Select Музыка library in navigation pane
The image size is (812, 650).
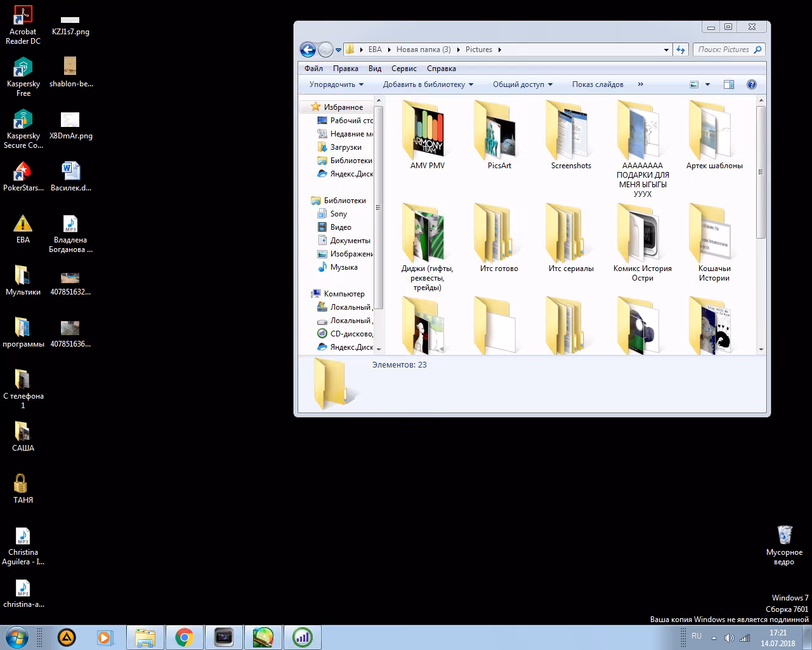[344, 267]
